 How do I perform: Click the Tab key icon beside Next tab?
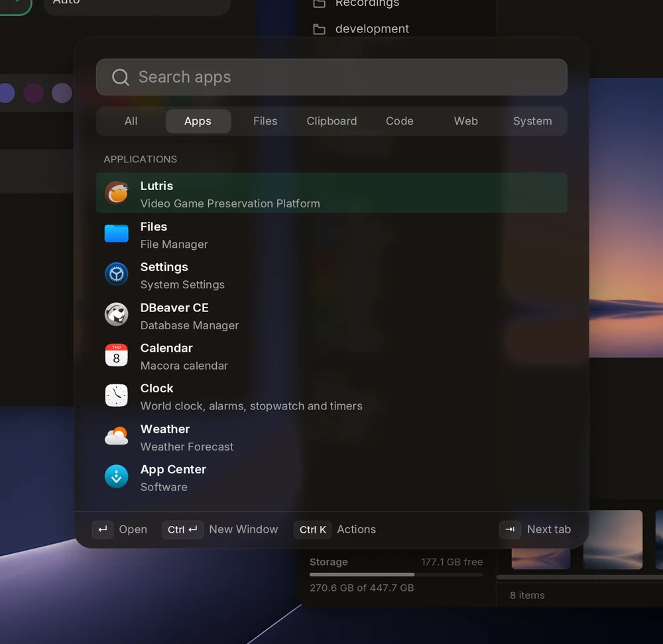click(x=510, y=529)
